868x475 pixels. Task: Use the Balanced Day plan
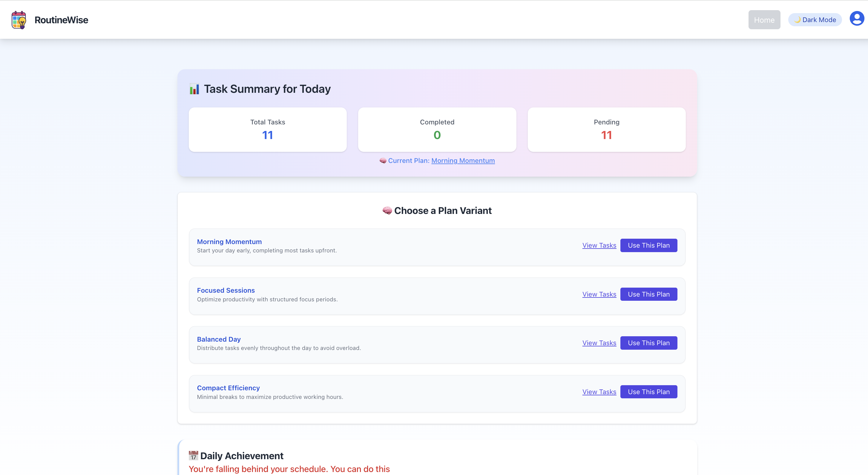point(648,343)
